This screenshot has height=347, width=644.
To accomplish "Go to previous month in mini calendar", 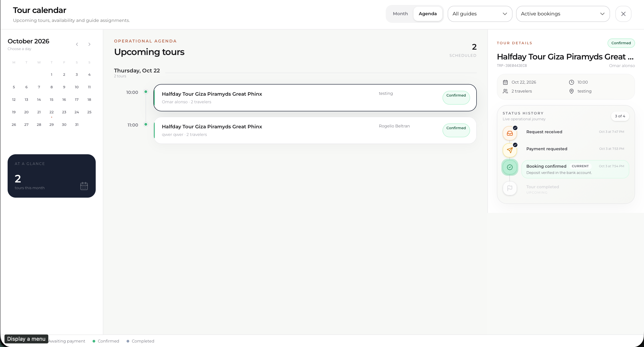I will coord(77,44).
